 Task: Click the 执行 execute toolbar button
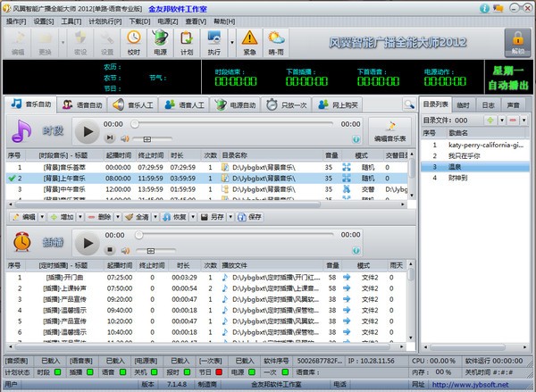(214, 43)
